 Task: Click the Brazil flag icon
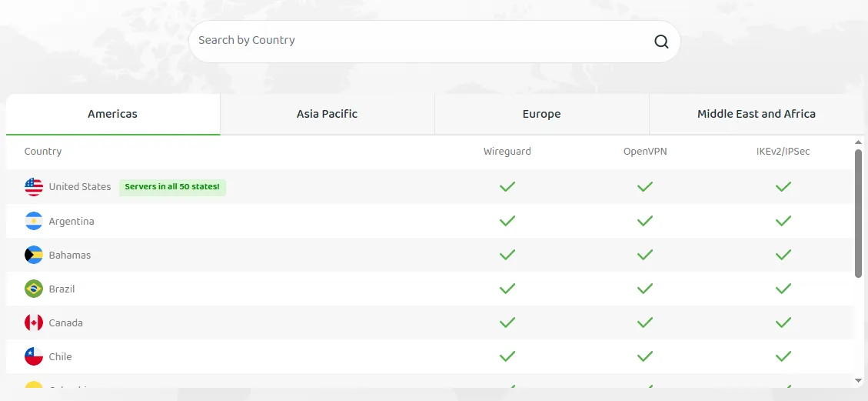pyautogui.click(x=34, y=289)
